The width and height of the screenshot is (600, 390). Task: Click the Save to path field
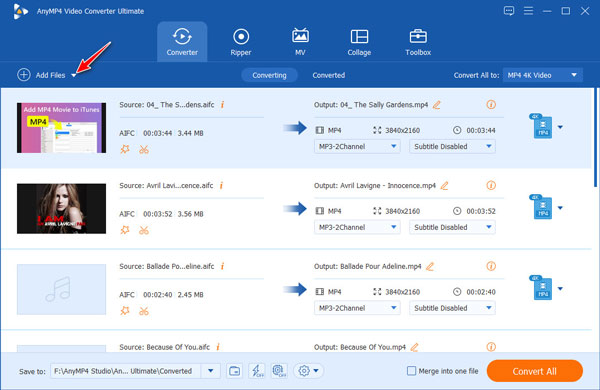tap(125, 371)
